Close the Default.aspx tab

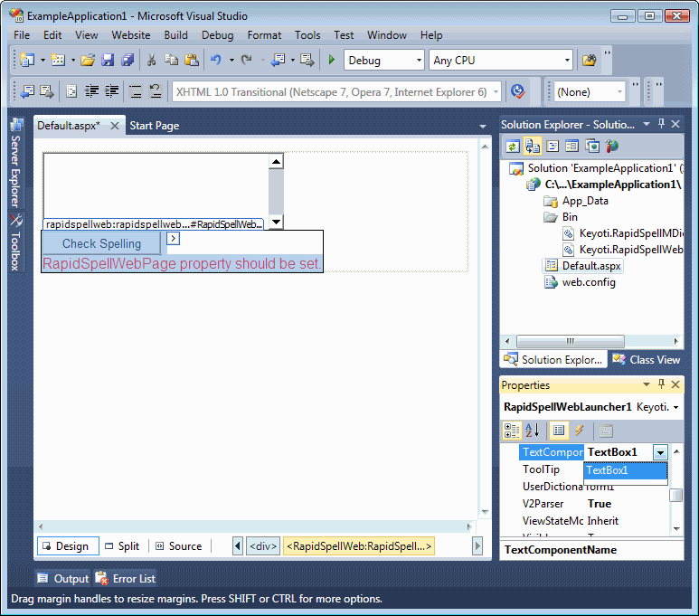click(x=115, y=126)
